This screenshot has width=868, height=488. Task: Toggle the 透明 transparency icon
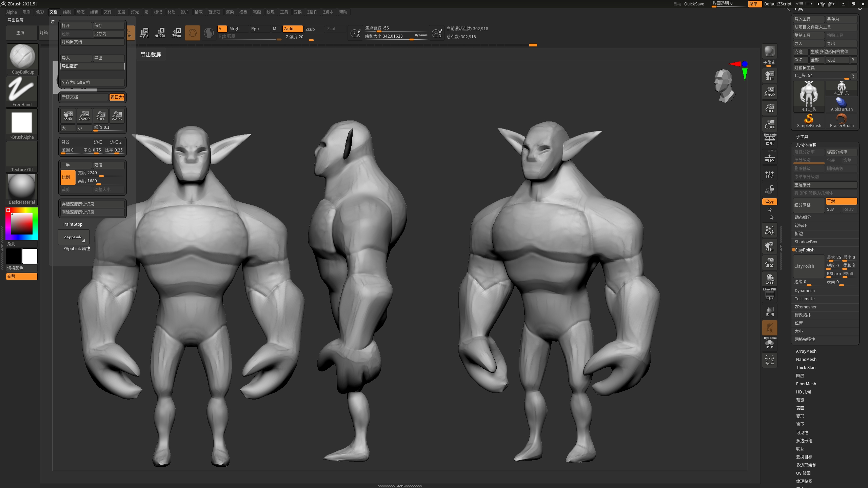pos(769,311)
